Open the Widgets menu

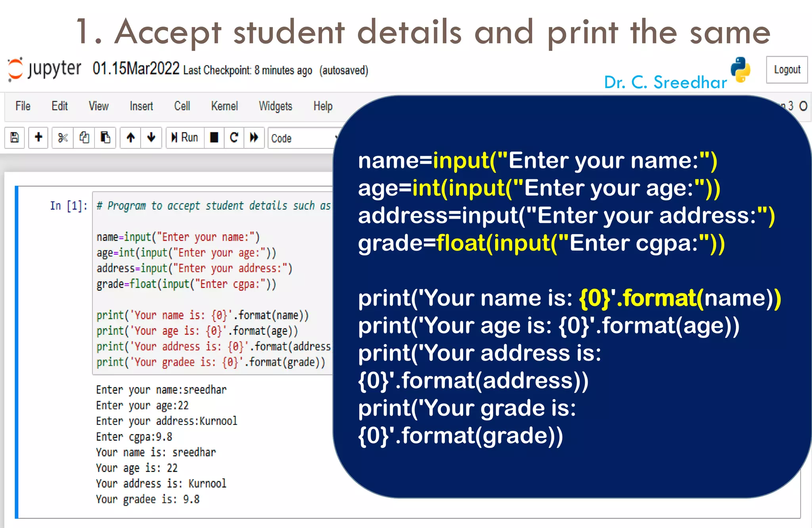(275, 106)
